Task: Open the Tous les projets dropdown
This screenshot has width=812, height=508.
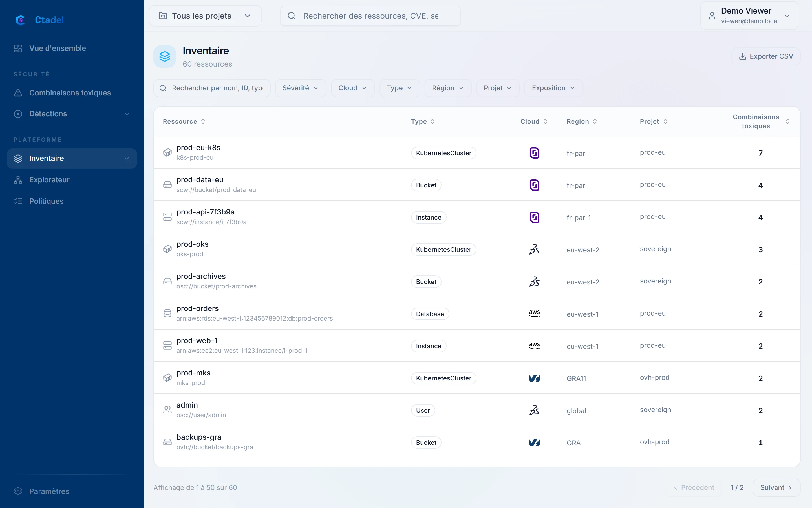Action: [x=205, y=16]
